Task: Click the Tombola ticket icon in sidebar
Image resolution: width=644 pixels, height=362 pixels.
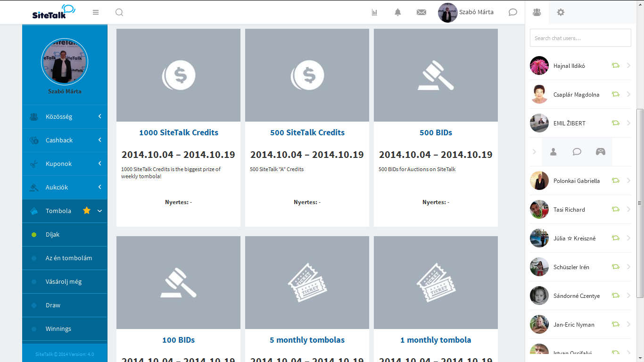Action: pos(33,211)
